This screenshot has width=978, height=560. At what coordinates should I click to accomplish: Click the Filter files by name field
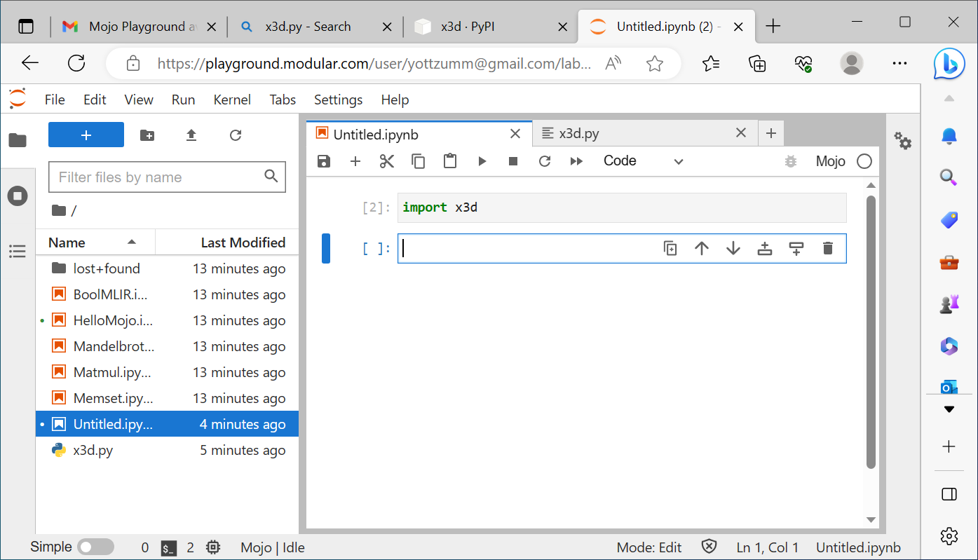coord(158,177)
